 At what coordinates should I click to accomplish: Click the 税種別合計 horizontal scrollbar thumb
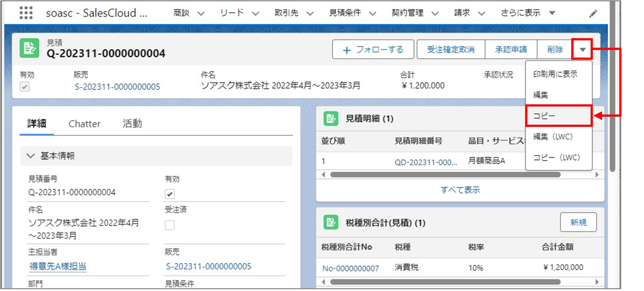pyautogui.click(x=445, y=282)
